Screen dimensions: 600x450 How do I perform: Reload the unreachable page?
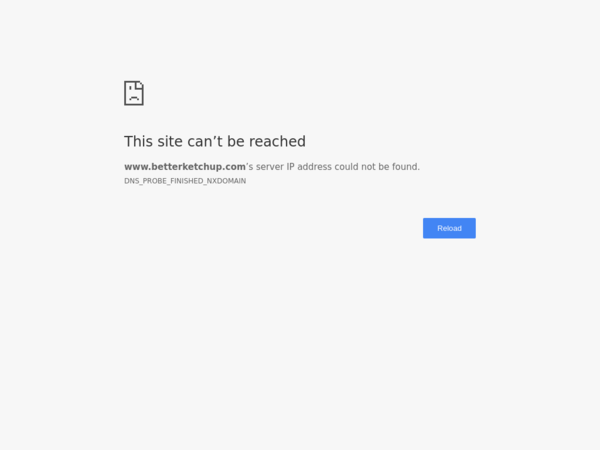pos(449,228)
